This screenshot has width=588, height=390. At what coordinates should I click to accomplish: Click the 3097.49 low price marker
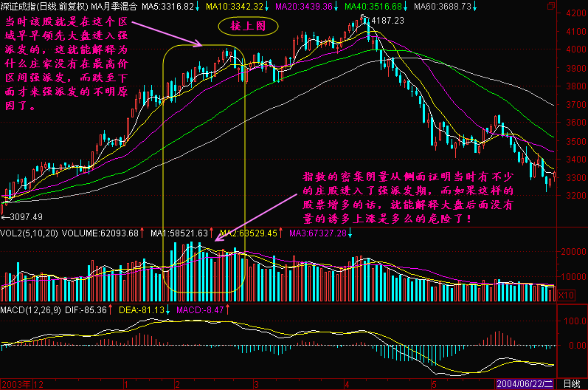tap(23, 216)
